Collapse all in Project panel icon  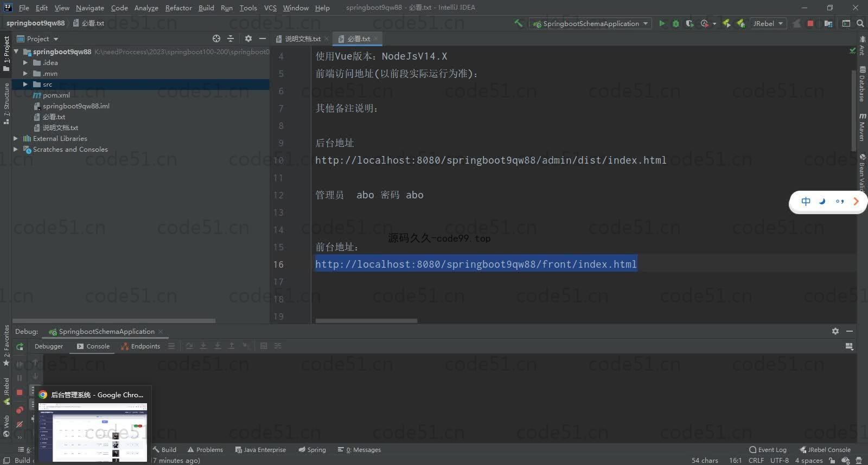(231, 38)
